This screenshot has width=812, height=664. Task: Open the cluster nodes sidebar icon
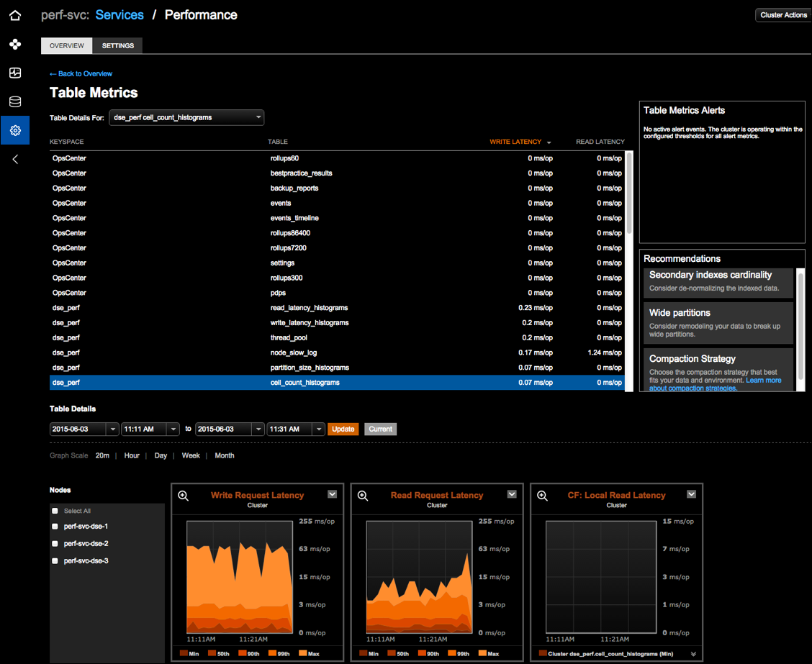[15, 45]
